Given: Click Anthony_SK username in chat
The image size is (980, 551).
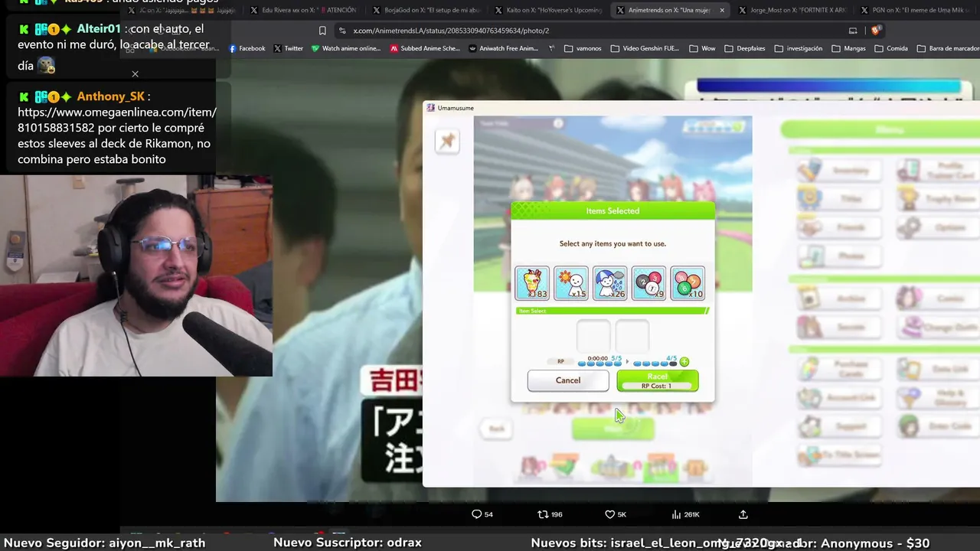Looking at the screenshot, I should (110, 96).
